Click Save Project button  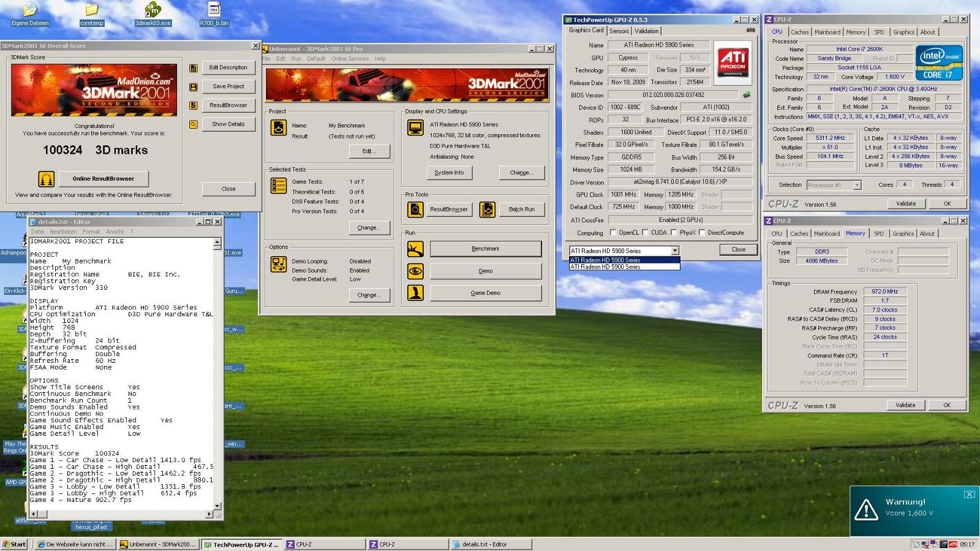pyautogui.click(x=228, y=87)
